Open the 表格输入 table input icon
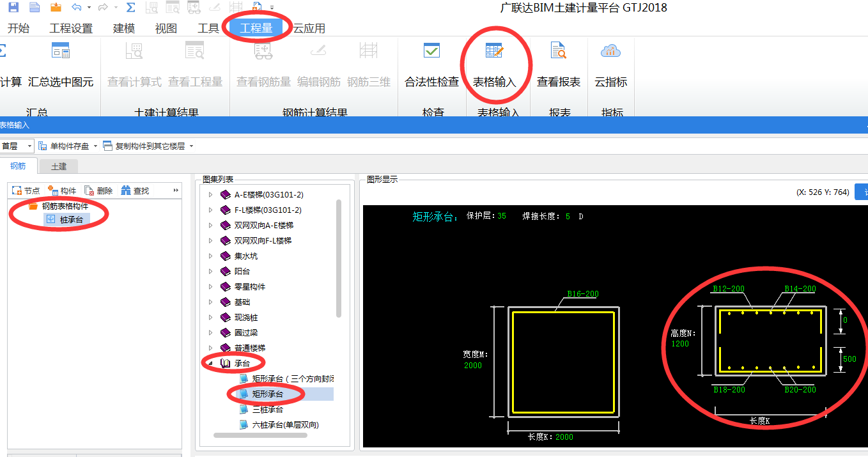 pyautogui.click(x=494, y=51)
